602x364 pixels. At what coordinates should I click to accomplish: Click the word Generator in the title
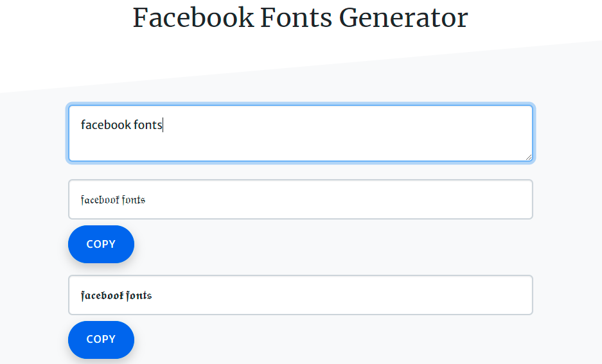tap(403, 17)
